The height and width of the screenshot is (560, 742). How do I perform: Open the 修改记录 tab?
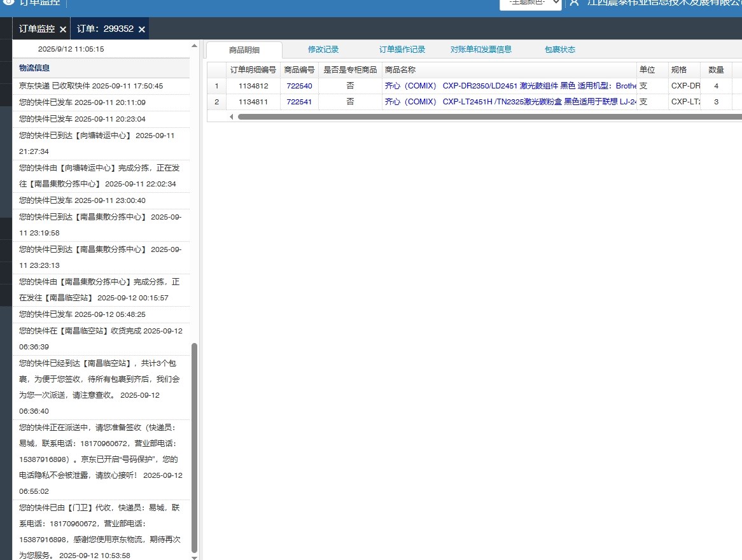point(323,50)
